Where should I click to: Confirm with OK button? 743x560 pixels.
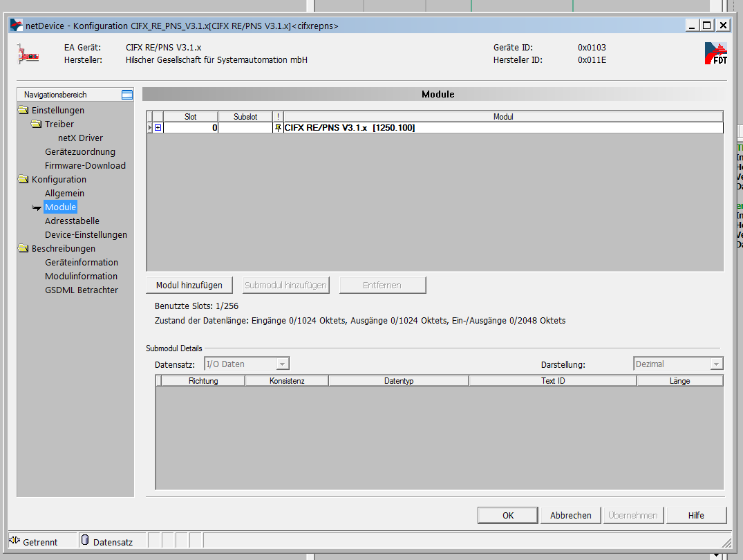tap(507, 516)
